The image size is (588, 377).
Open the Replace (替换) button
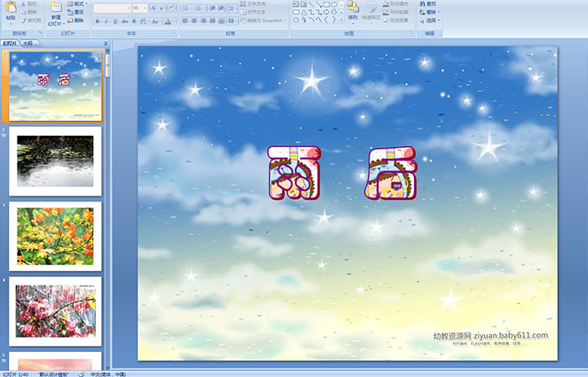pos(429,12)
